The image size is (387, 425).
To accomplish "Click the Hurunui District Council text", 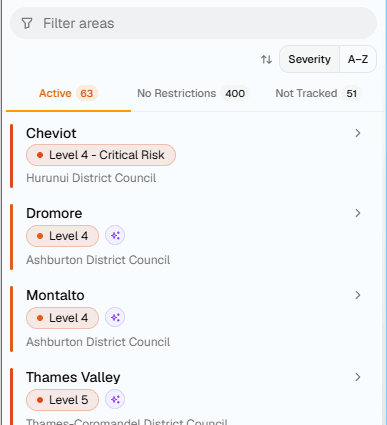I will pyautogui.click(x=91, y=178).
